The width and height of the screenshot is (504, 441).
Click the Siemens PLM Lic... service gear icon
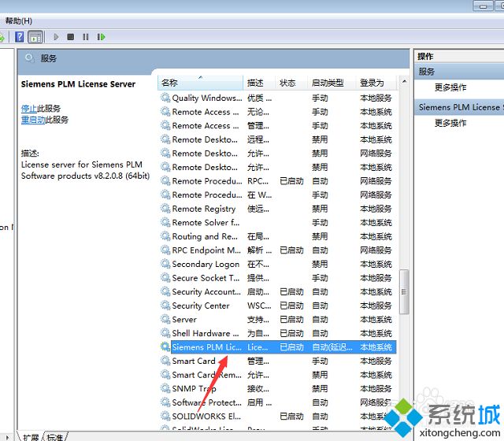point(165,346)
